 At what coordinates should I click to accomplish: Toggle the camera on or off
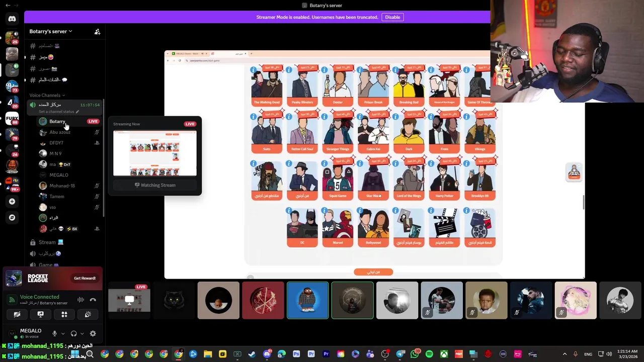pyautogui.click(x=17, y=314)
